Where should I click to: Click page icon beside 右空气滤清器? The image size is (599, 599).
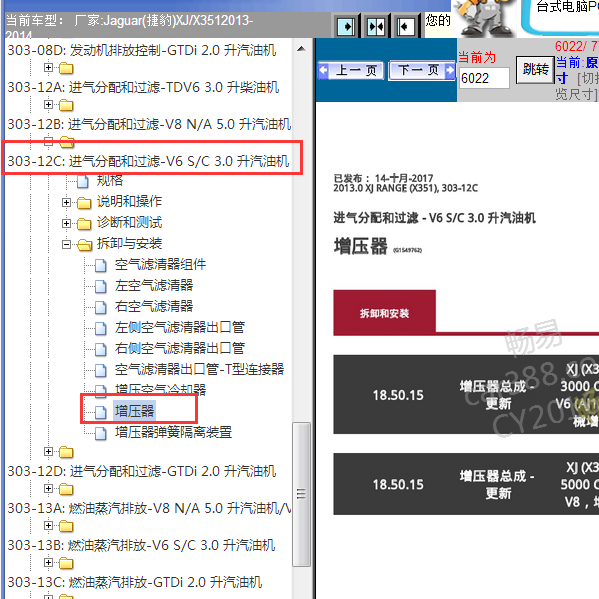coord(101,307)
